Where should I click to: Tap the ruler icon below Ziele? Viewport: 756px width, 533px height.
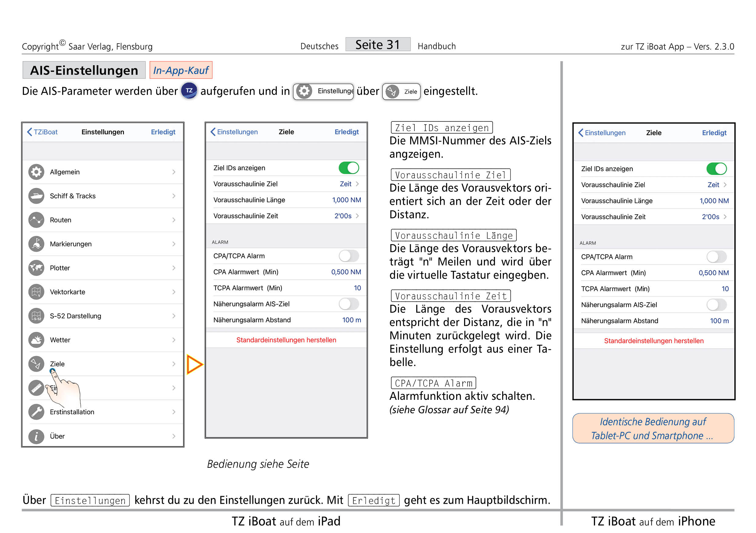point(36,389)
